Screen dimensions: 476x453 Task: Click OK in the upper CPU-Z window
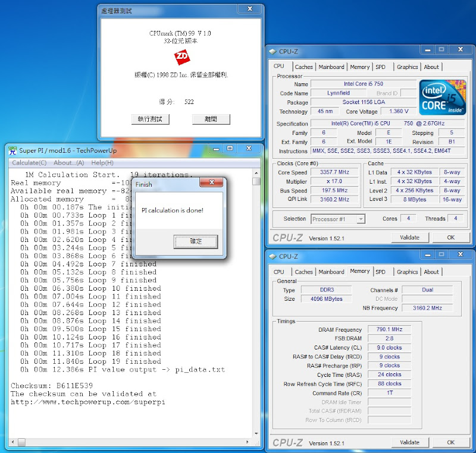tap(451, 237)
